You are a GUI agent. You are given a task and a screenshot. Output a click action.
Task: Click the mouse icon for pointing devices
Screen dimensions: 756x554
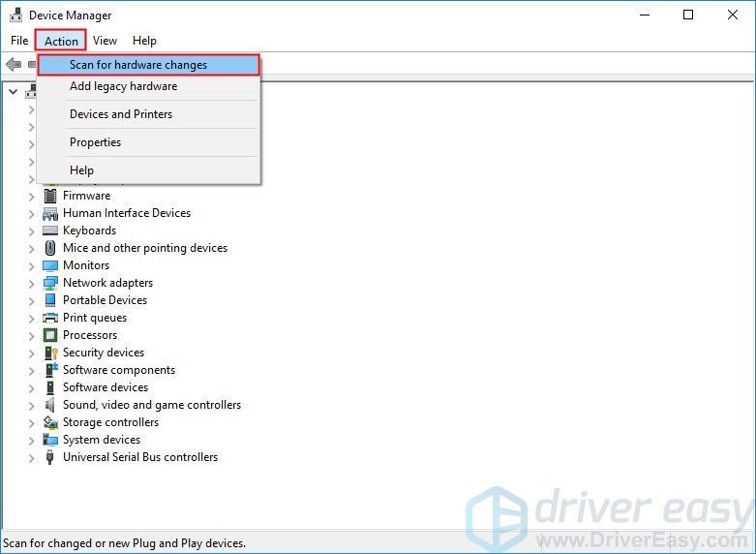[x=50, y=248]
